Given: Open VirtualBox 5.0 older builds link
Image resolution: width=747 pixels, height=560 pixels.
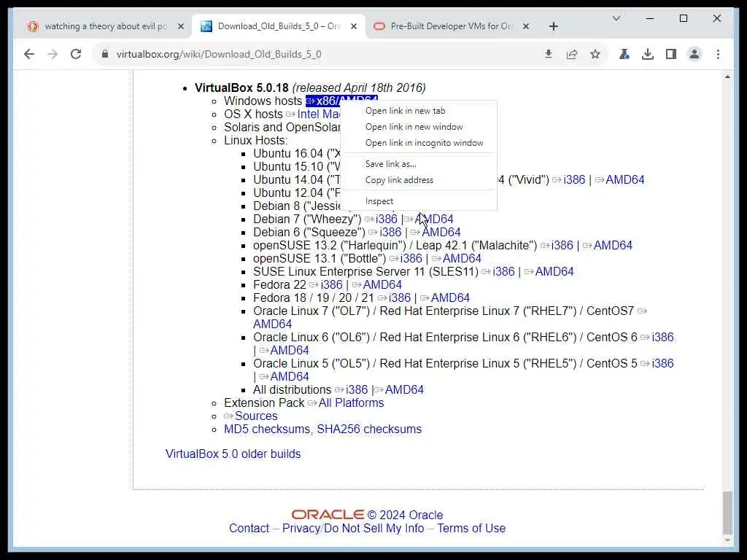Looking at the screenshot, I should coord(233,454).
